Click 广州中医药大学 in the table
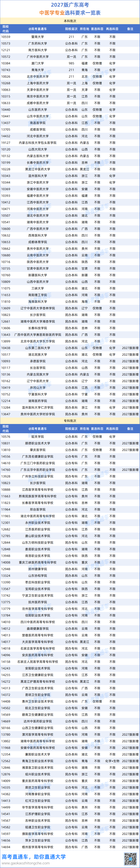Image resolution: width=140 pixels, height=868 pixels. click(38, 57)
